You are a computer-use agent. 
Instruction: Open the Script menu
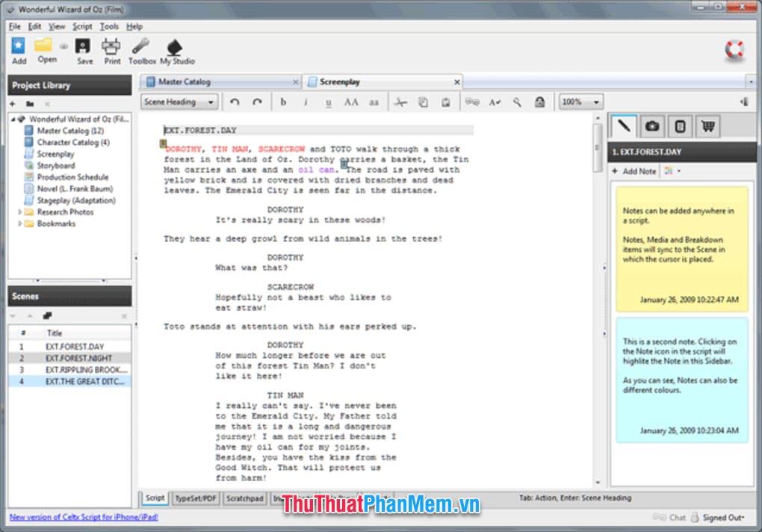[x=82, y=26]
